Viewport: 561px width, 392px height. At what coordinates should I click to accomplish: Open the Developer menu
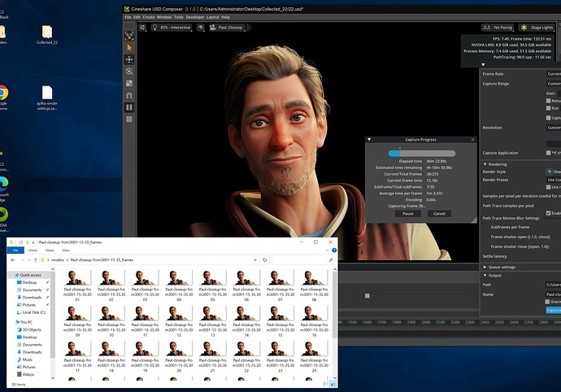point(194,16)
